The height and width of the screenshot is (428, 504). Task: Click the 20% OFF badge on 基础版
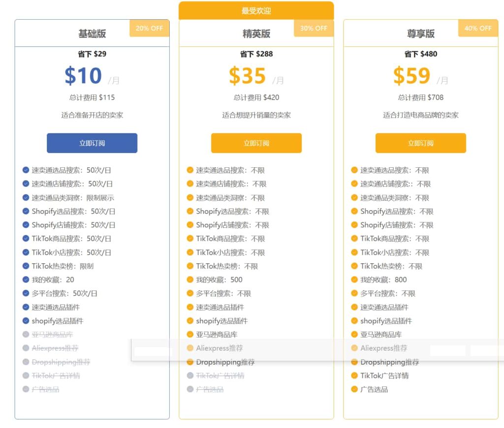(149, 28)
